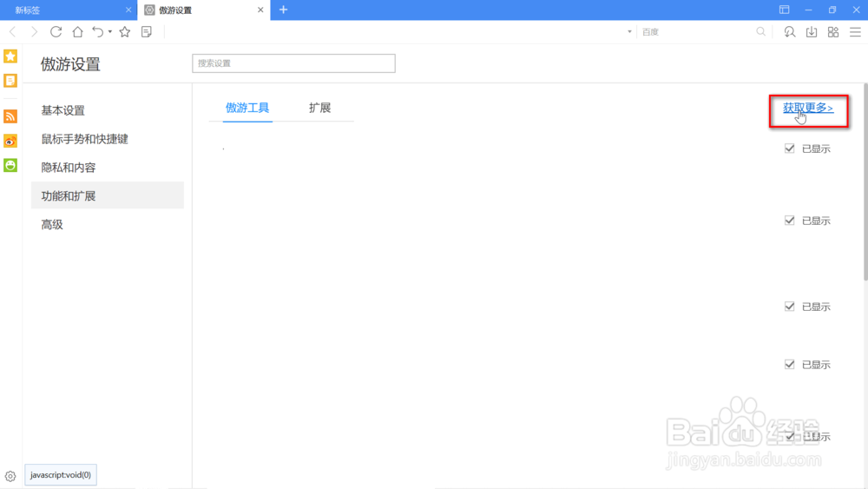Switch to 傲游工具 tab
Viewport: 868px width, 489px height.
(247, 108)
